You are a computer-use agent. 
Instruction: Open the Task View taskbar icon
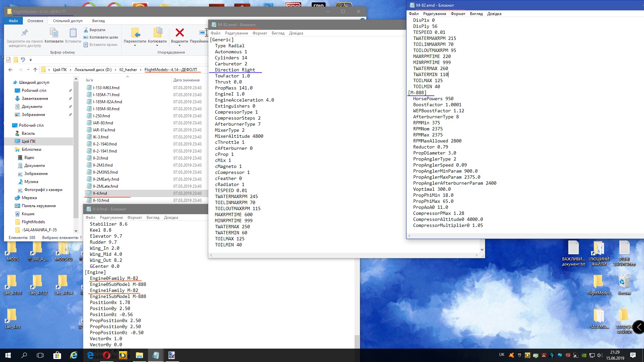click(x=40, y=355)
